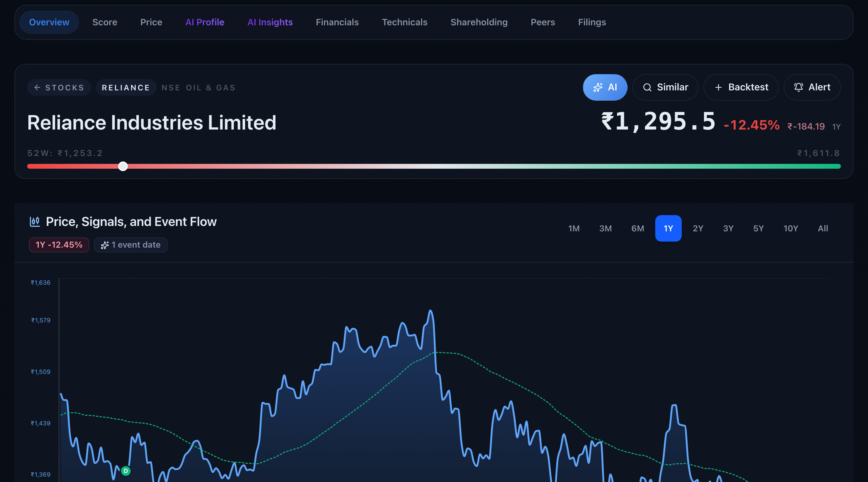Click the green D event marker on chart
868x482 pixels.
click(126, 471)
